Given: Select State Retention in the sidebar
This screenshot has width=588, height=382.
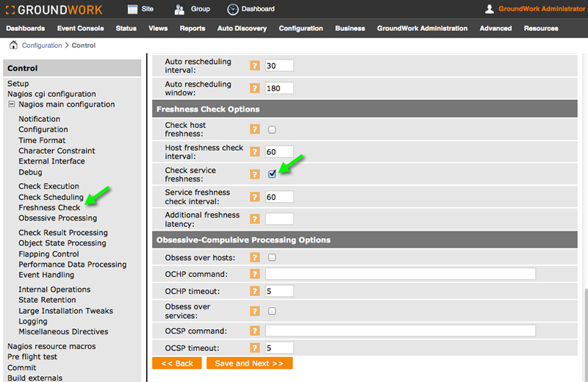Looking at the screenshot, I should pos(47,300).
